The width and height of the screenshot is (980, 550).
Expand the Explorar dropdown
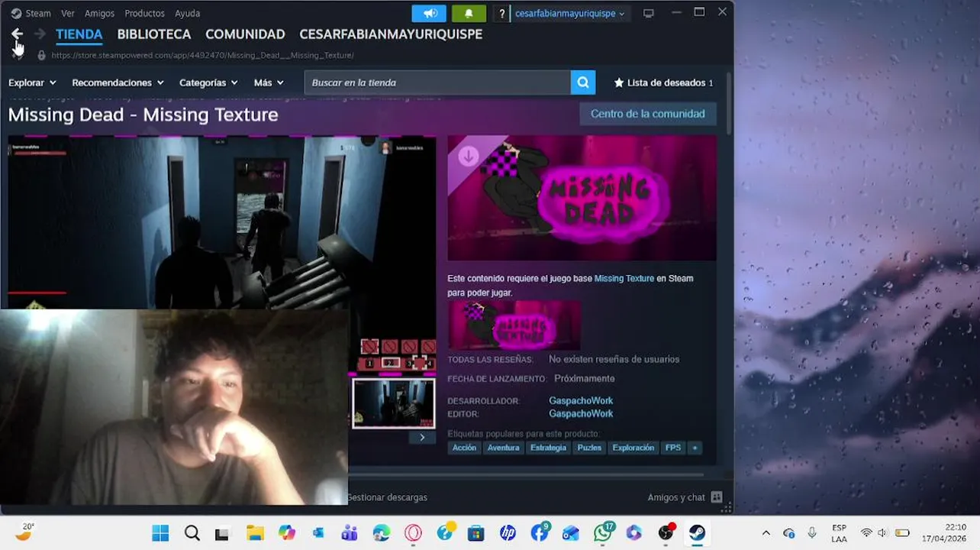(32, 82)
